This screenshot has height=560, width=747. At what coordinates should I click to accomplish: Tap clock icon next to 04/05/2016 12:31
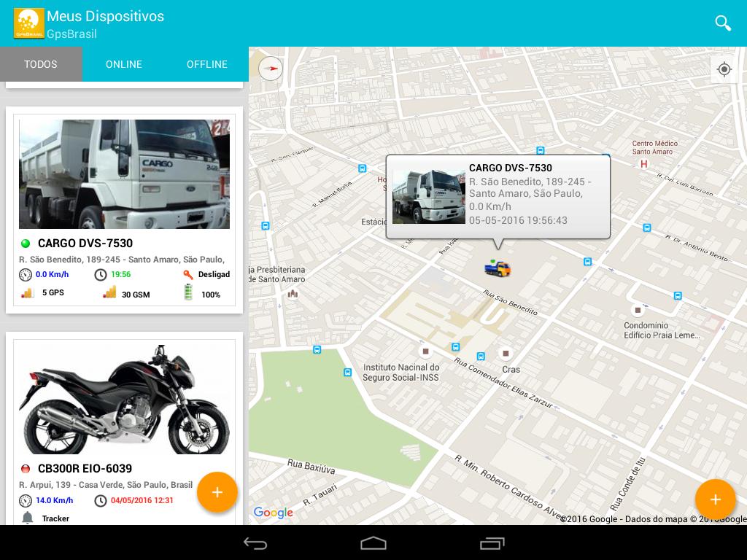tap(101, 501)
